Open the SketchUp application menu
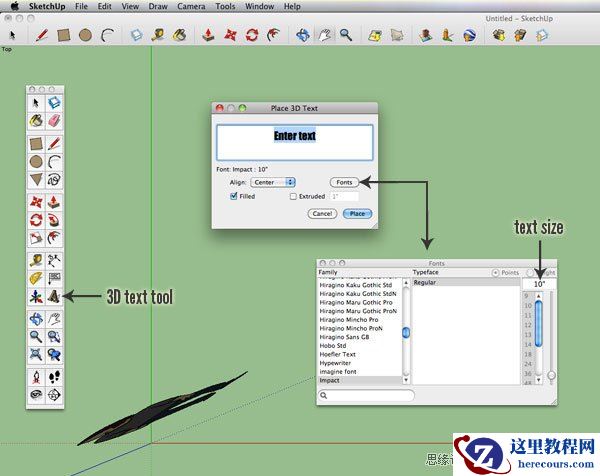Screen dimensions: 600x476 [47, 7]
